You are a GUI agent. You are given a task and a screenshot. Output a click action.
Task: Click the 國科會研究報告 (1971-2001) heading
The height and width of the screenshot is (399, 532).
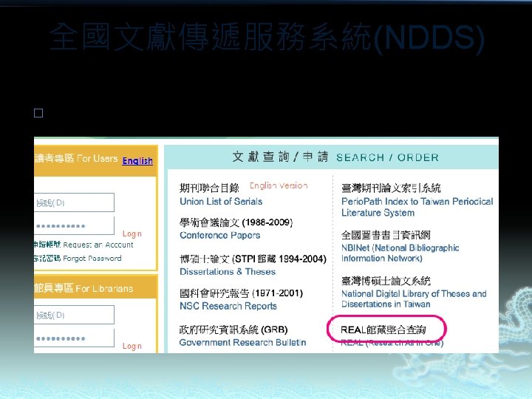[x=241, y=293]
